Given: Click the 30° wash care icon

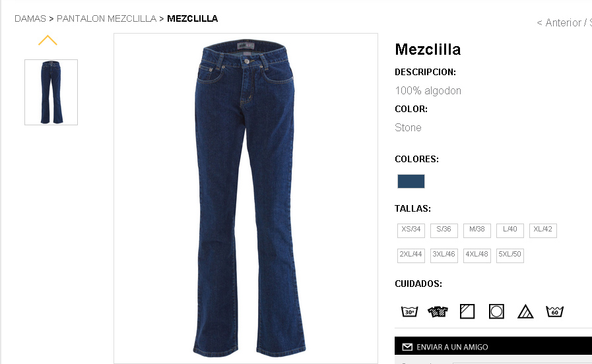Looking at the screenshot, I should (x=409, y=311).
